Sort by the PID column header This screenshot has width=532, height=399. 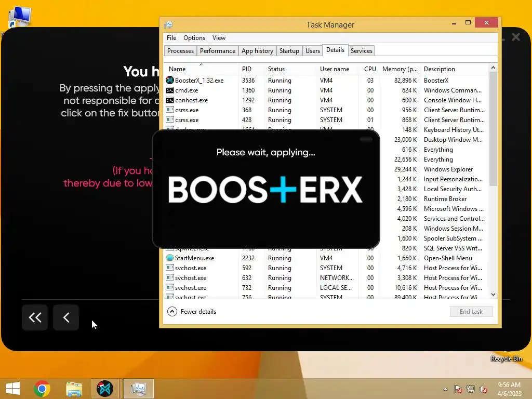tap(251, 69)
